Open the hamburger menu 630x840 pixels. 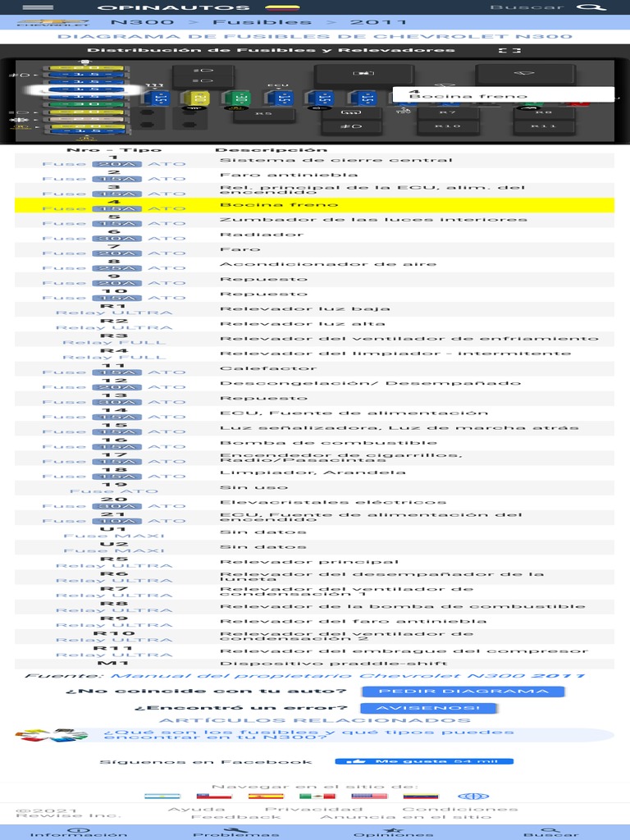point(38,7)
